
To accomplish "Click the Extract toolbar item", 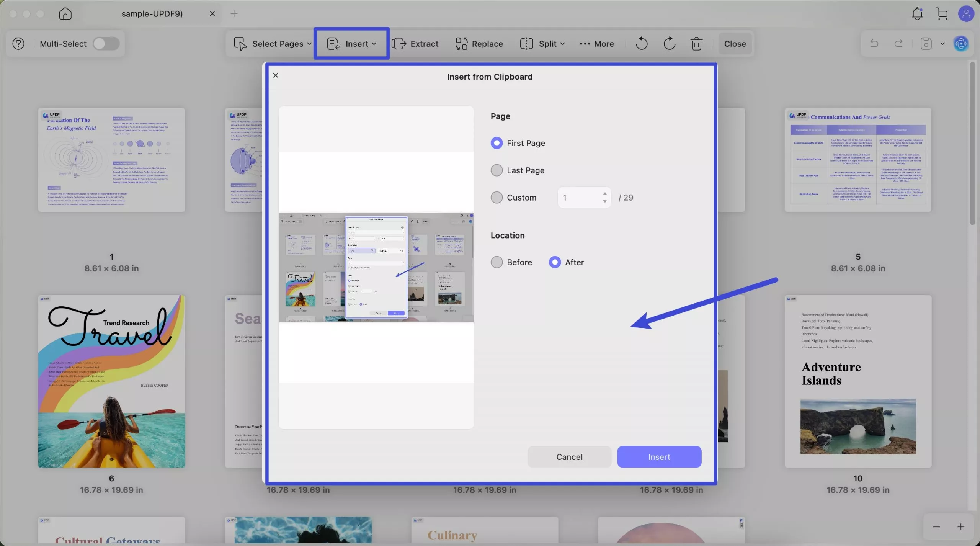I will point(415,44).
